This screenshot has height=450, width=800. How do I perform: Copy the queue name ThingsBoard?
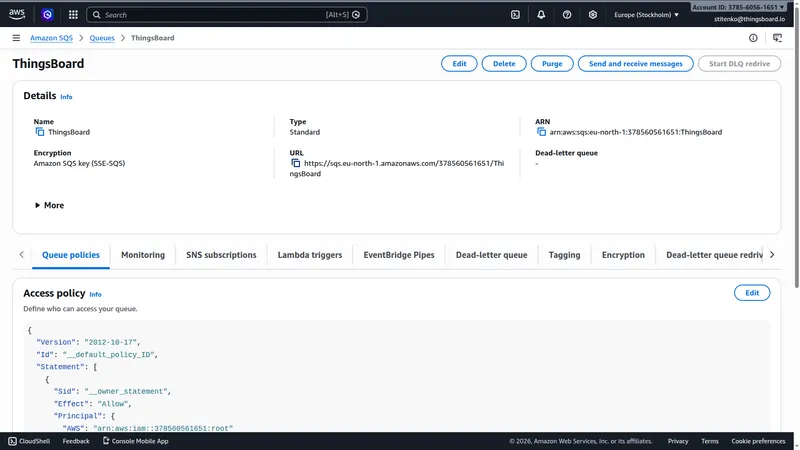pyautogui.click(x=40, y=132)
